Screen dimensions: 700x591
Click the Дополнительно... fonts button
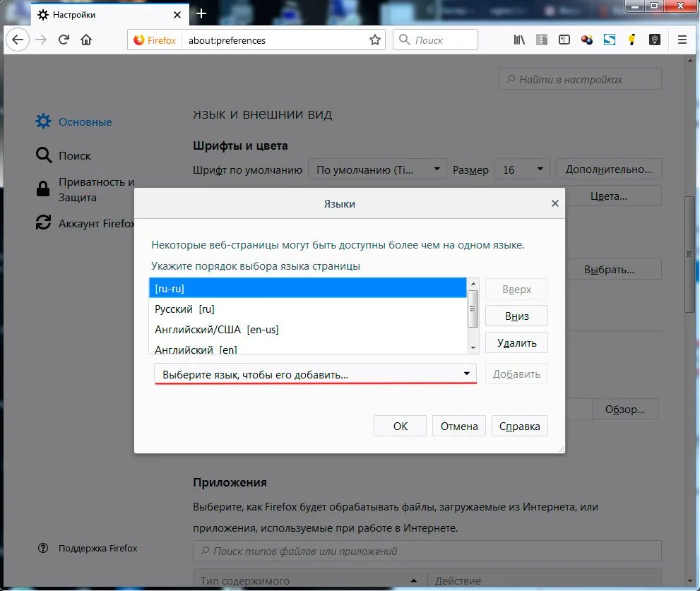point(608,169)
